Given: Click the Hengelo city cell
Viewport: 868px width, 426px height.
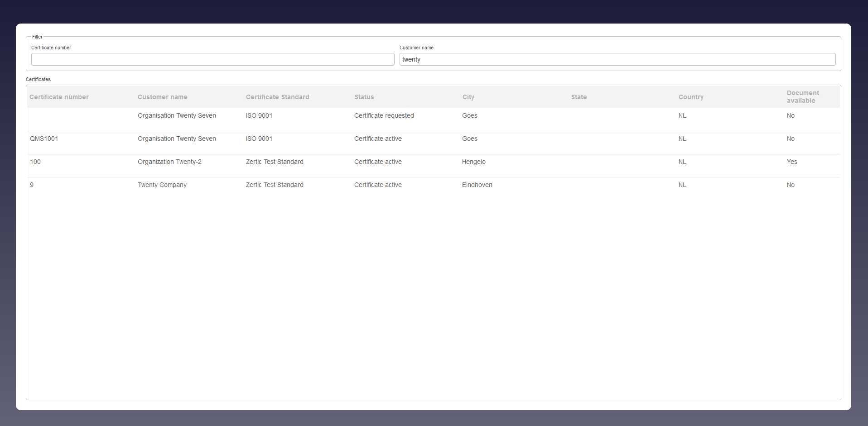Looking at the screenshot, I should tap(473, 162).
